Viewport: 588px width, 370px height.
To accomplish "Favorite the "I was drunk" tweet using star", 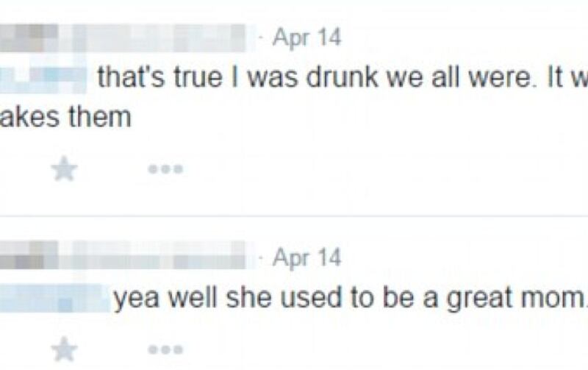I will click(65, 170).
